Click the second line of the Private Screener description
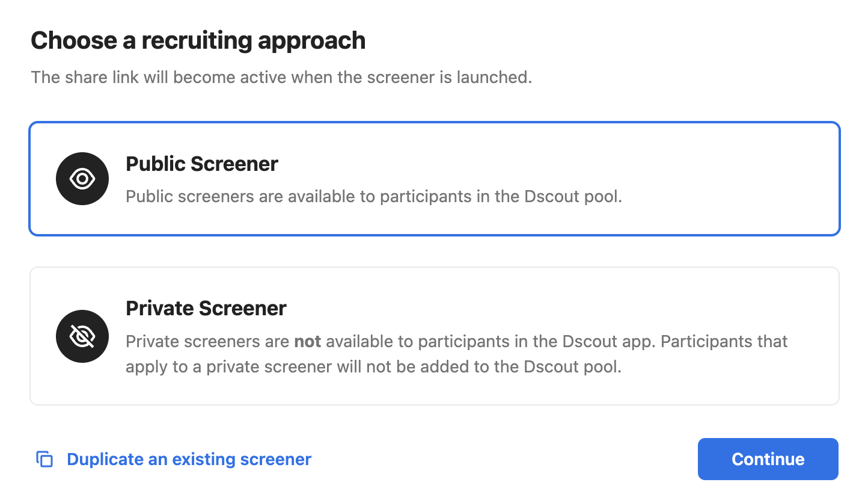This screenshot has height=503, width=868. coord(373,366)
